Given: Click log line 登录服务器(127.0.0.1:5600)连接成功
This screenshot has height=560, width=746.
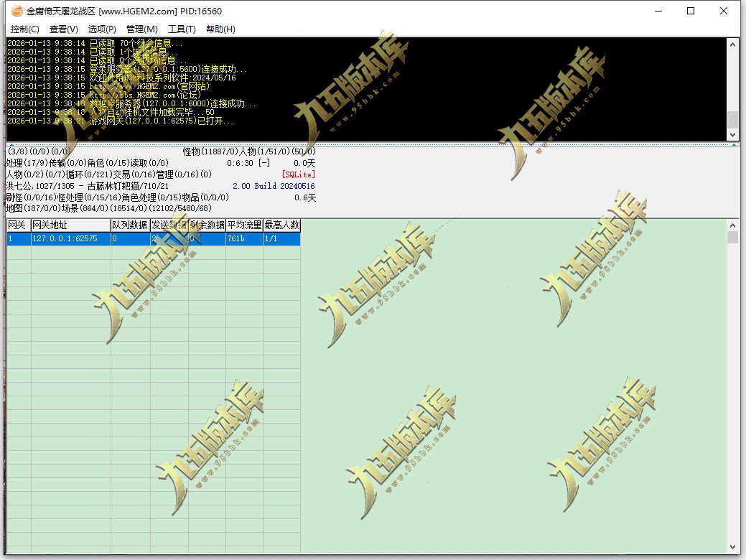Looking at the screenshot, I should coord(128,70).
